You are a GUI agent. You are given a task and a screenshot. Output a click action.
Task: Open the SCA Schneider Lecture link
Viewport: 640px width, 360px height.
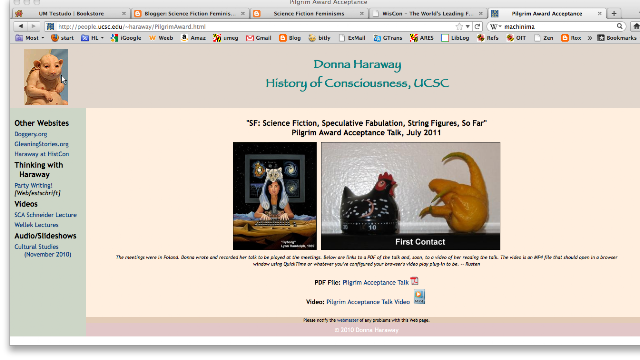pos(46,215)
